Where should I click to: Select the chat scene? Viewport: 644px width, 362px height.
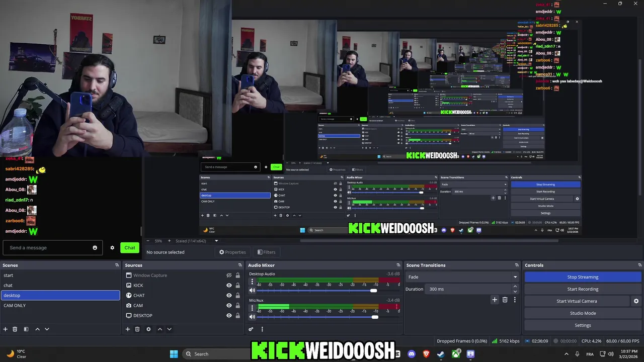(60, 285)
